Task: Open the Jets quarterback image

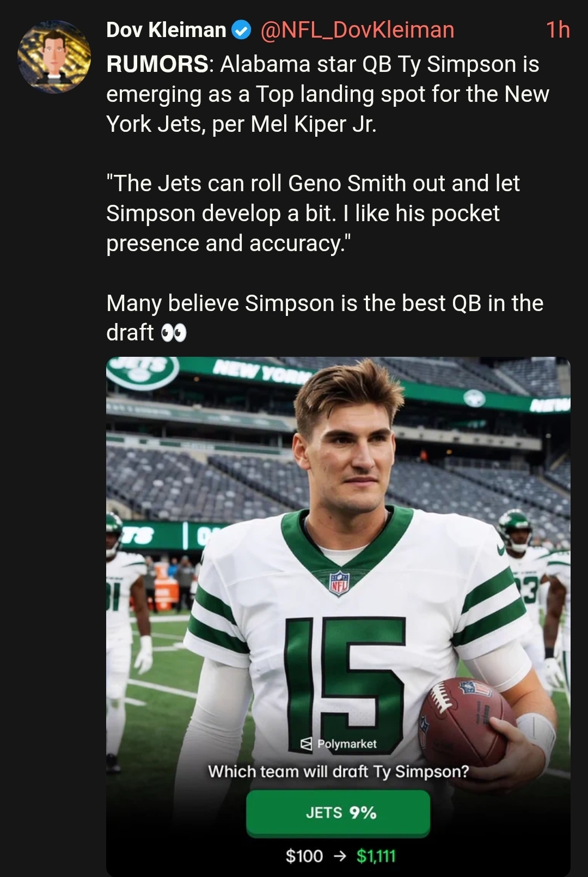Action: (x=338, y=617)
